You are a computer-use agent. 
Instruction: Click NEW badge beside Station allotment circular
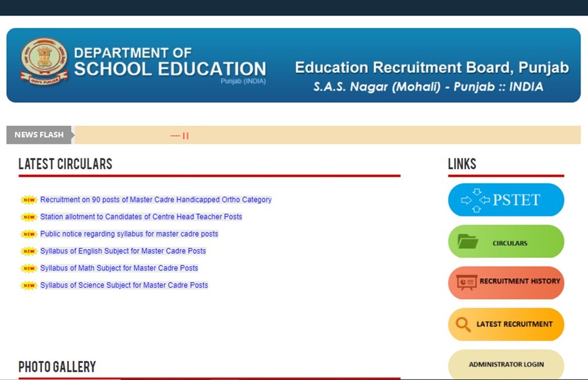[x=29, y=217]
